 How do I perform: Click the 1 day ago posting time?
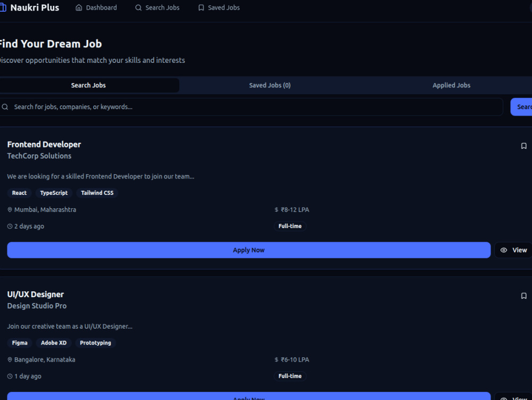(28, 377)
